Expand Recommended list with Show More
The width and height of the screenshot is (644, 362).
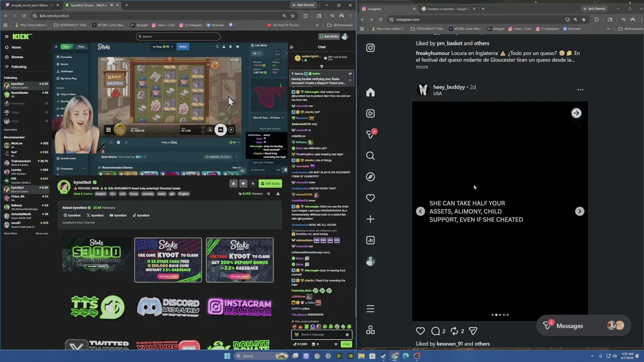[10, 233]
